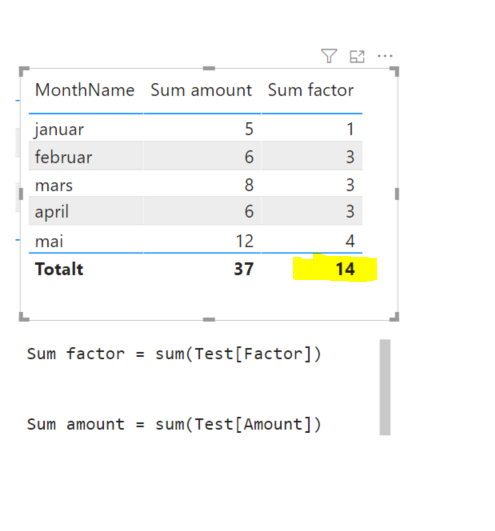The height and width of the screenshot is (531, 495).
Task: Click the top-right corner handle of visual
Action: (394, 71)
